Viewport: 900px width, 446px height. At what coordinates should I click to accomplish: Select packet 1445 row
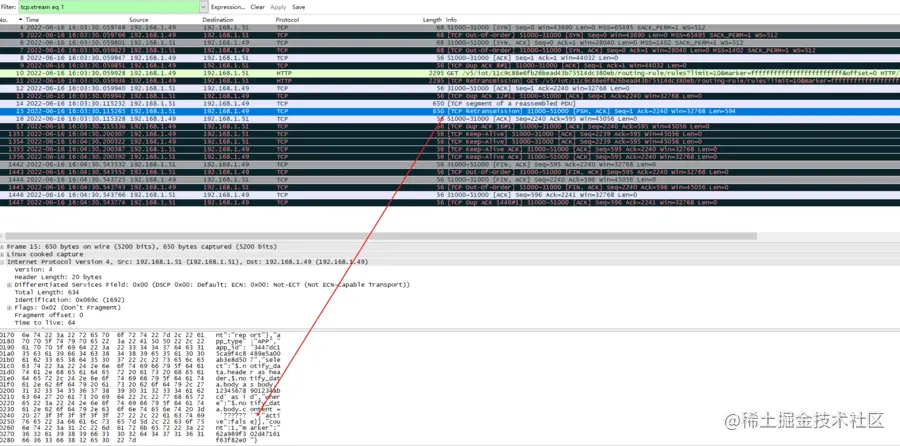click(x=450, y=187)
